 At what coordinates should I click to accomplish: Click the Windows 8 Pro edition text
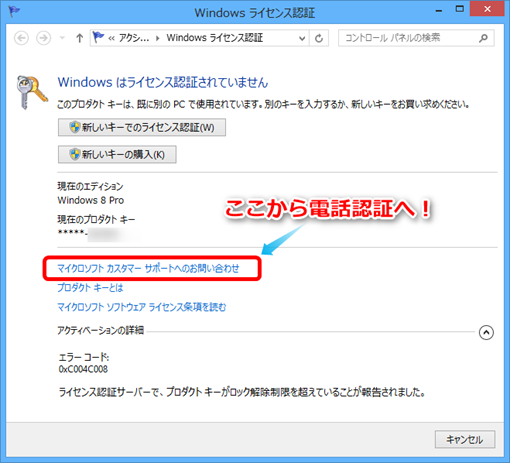pos(91,200)
